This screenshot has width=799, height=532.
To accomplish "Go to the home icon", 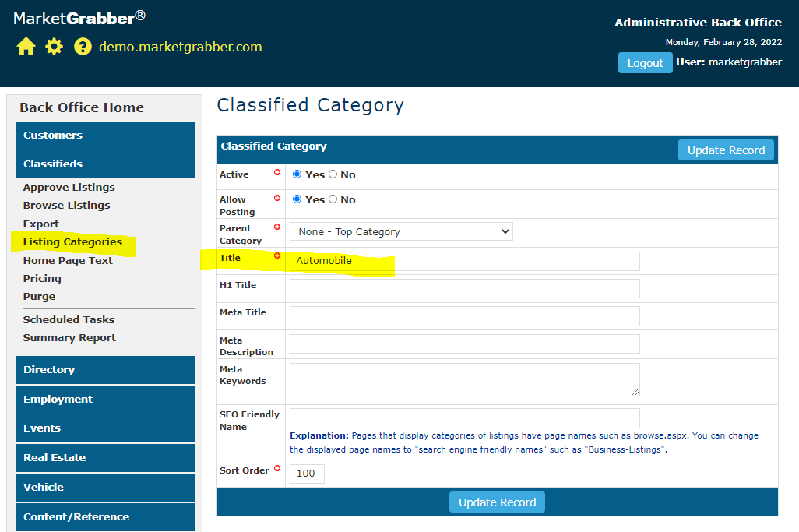I will (x=26, y=47).
